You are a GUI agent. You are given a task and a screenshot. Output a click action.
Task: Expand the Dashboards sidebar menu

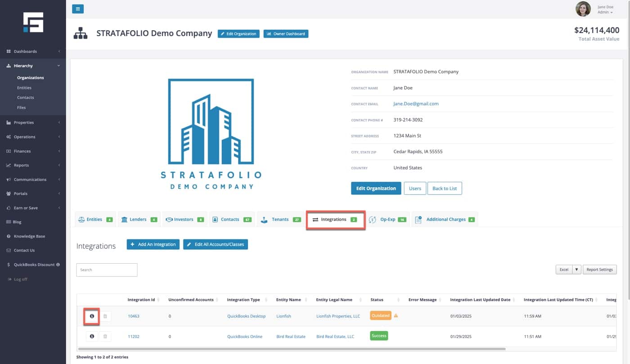click(33, 51)
